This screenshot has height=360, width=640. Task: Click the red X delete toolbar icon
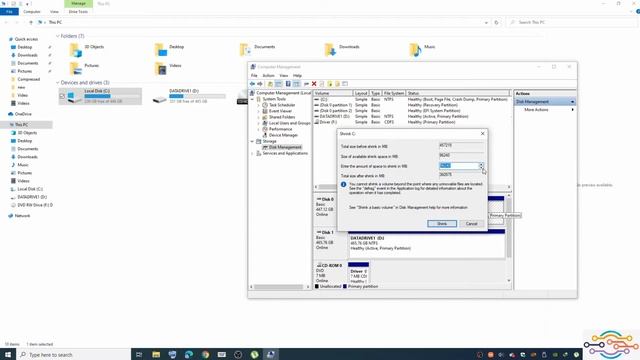point(314,84)
